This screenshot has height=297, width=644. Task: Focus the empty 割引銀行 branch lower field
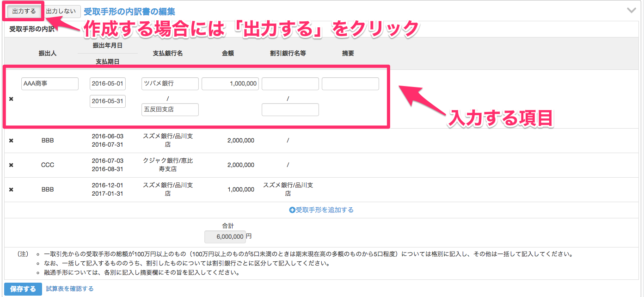point(290,110)
